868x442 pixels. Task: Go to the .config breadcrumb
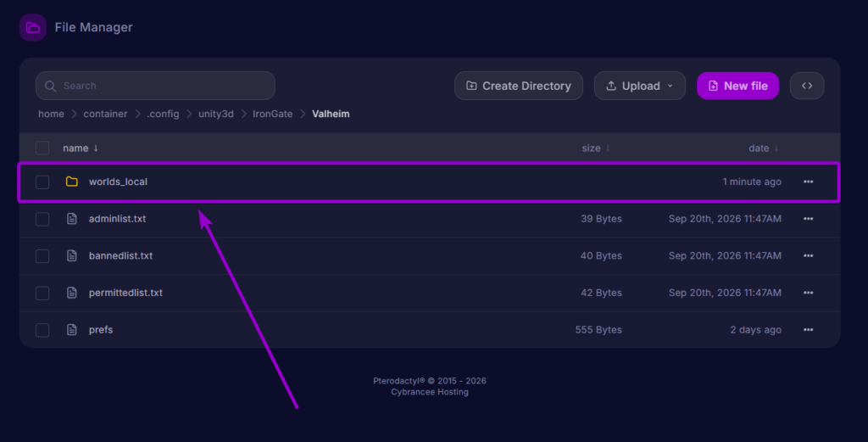(x=163, y=114)
